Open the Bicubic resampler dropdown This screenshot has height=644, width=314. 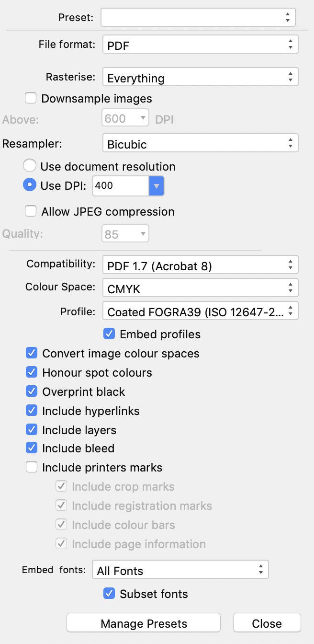click(200, 143)
